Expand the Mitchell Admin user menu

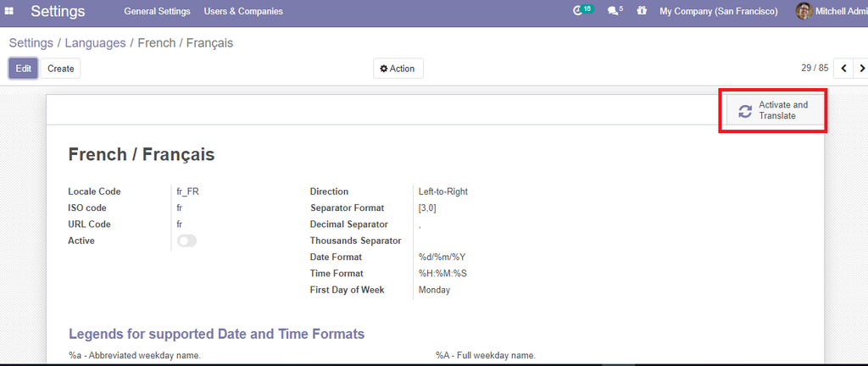840,11
